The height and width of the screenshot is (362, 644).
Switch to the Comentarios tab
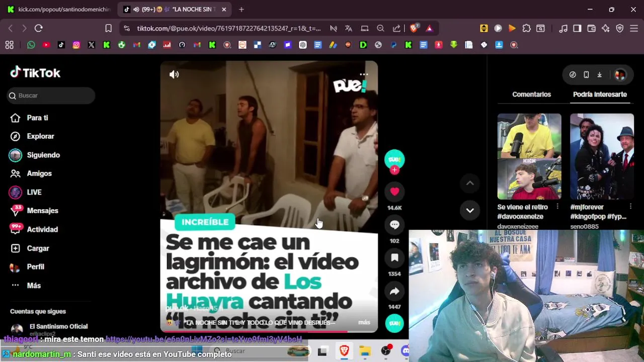[531, 95]
